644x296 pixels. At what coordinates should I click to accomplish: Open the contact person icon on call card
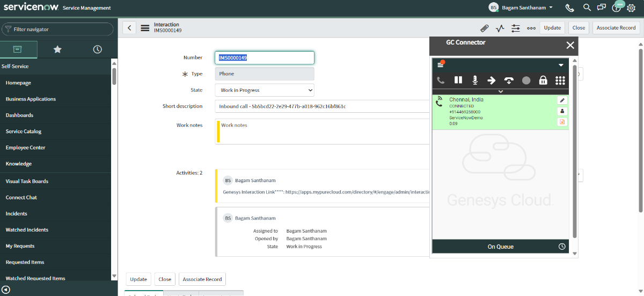coord(562,111)
